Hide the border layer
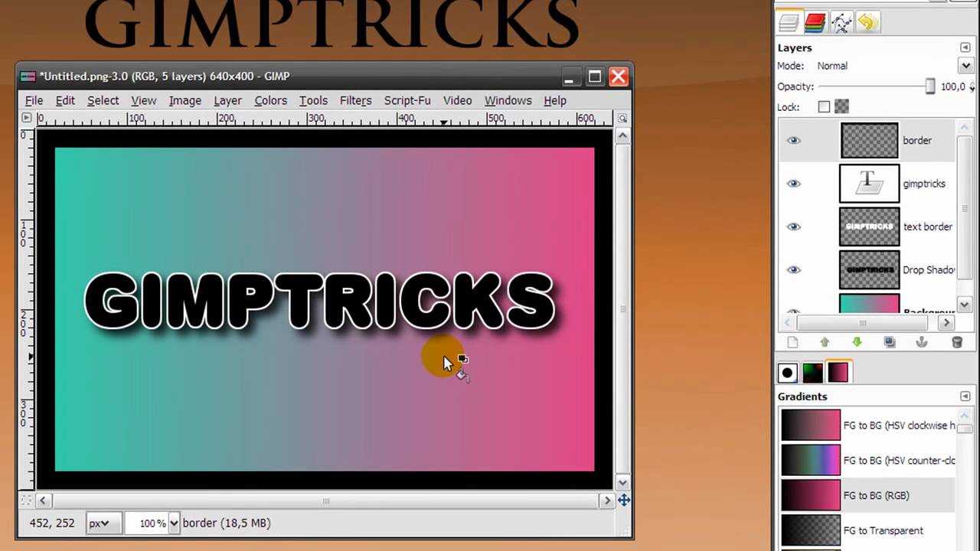980x551 pixels. (x=793, y=140)
